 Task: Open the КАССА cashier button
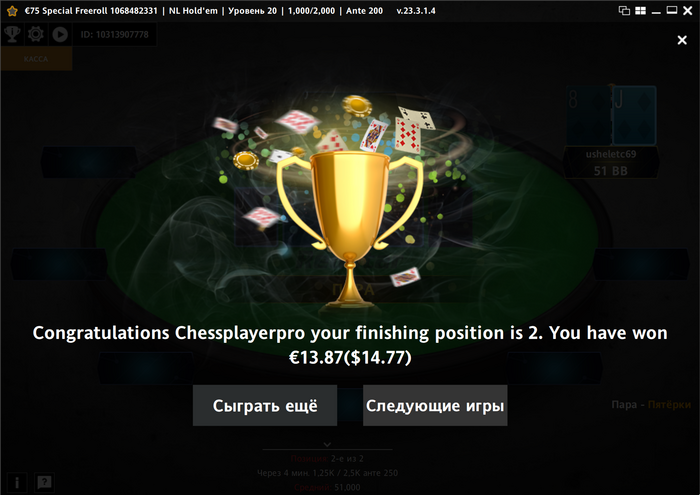click(36, 59)
